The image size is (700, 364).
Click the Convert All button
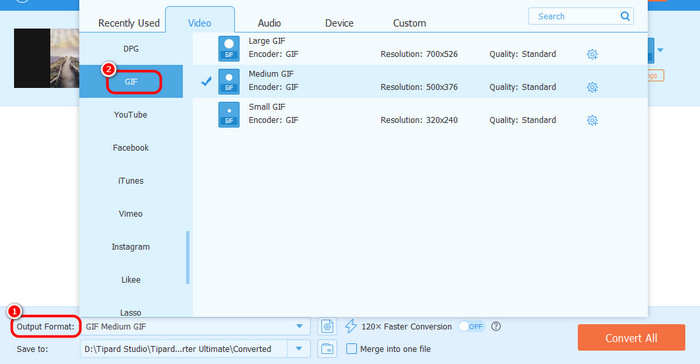631,338
